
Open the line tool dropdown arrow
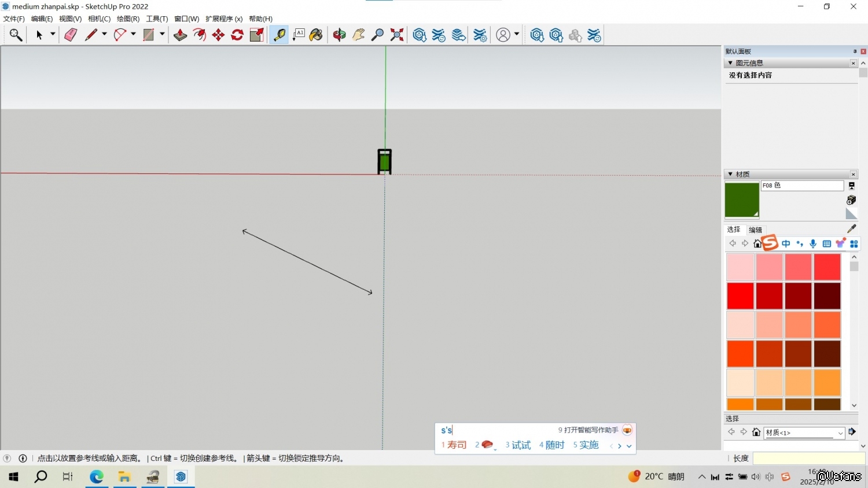click(x=105, y=35)
